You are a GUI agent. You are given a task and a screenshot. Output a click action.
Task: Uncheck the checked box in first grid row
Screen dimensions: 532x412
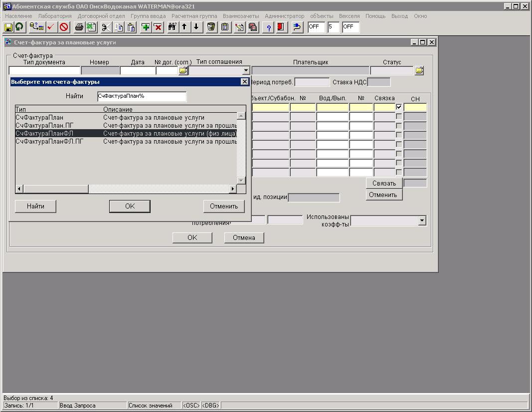click(x=399, y=107)
